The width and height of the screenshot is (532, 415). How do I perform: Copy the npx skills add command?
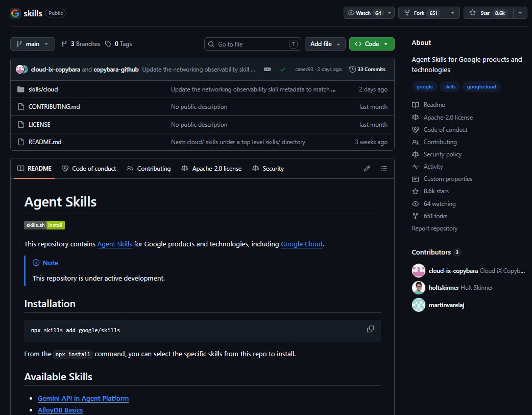tap(370, 329)
